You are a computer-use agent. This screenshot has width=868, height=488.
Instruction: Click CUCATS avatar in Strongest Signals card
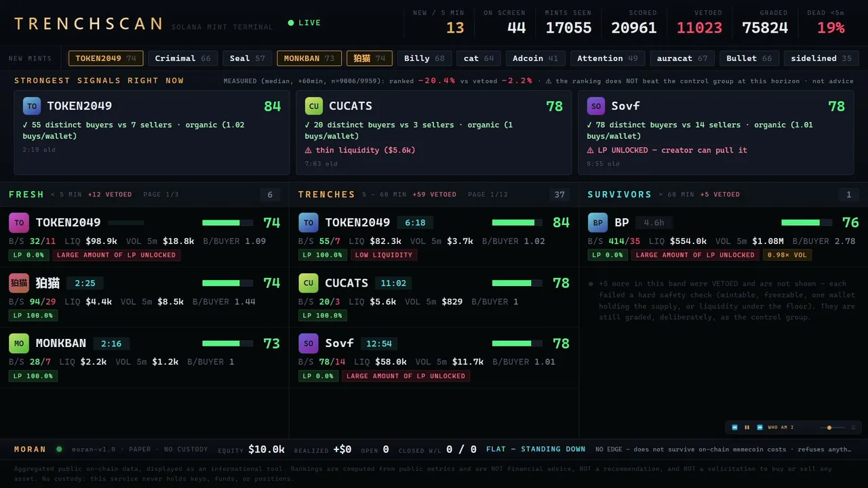pyautogui.click(x=313, y=106)
